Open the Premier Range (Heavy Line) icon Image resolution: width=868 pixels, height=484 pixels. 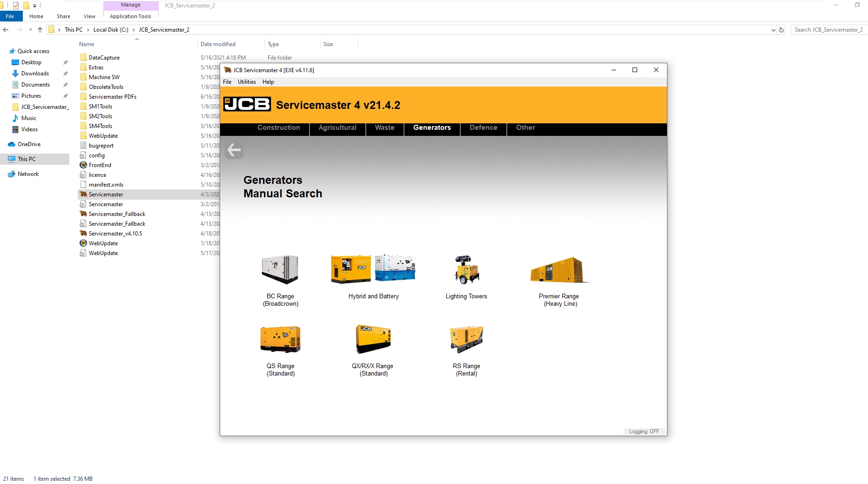(559, 269)
